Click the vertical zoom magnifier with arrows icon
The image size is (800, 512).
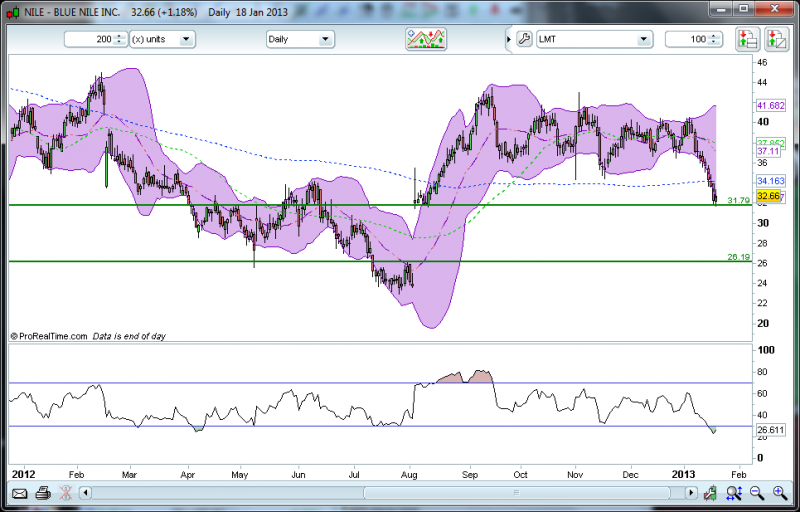point(734,493)
